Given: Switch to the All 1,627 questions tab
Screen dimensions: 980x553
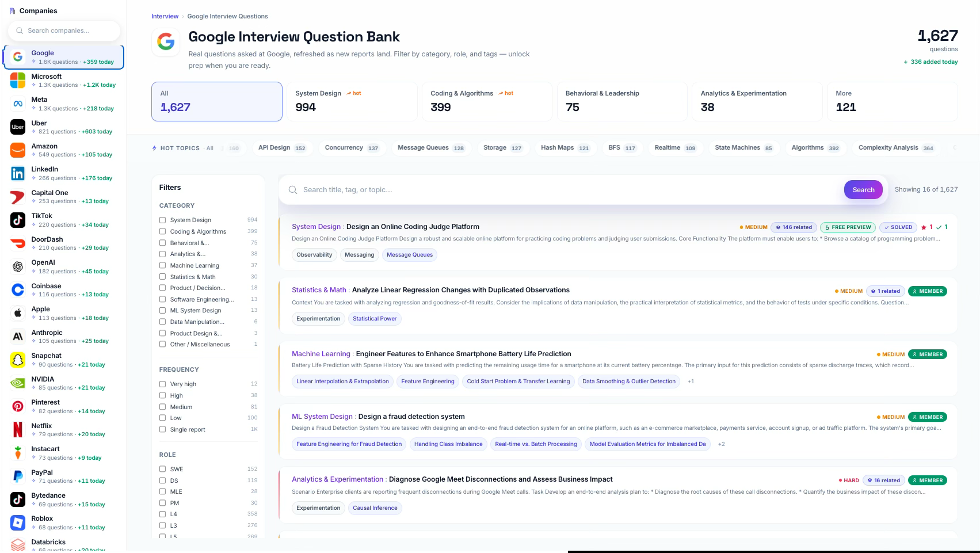Looking at the screenshot, I should click(217, 101).
